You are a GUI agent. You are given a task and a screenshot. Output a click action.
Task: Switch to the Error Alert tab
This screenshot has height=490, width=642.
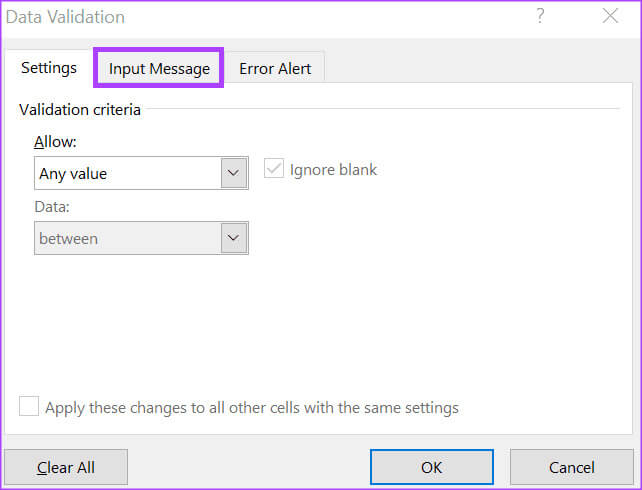(x=275, y=68)
